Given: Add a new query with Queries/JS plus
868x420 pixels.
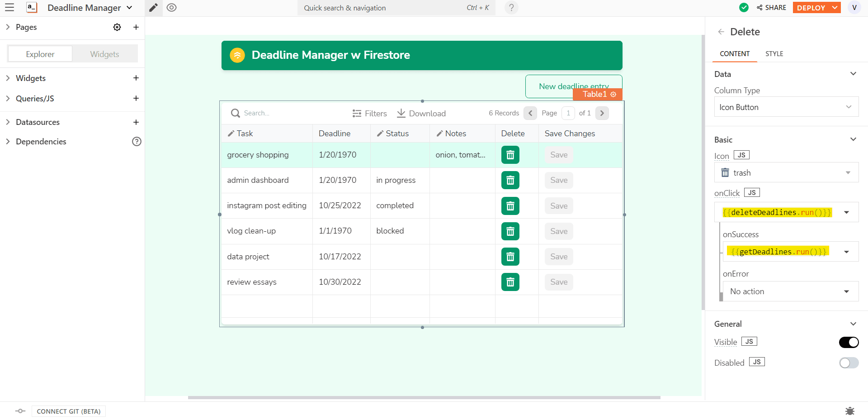Looking at the screenshot, I should 136,98.
